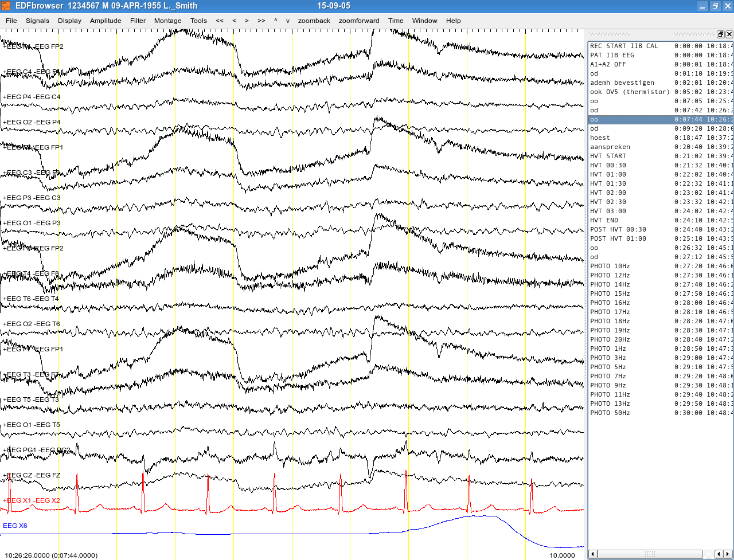Click the annotation list horizontal scrollbar handle
This screenshot has width=734, height=560.
(650, 554)
